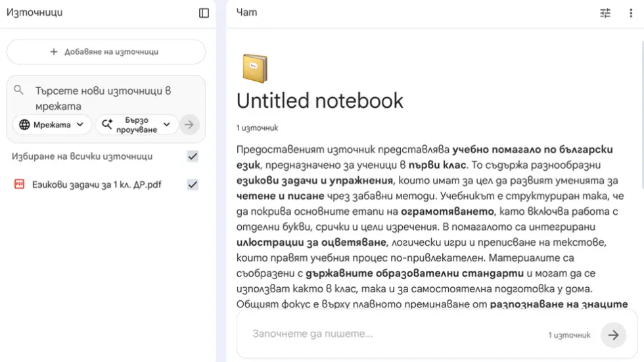Open the Езикови задачи за 1 кл. ДР.pdf source
This screenshot has width=644, height=362.
[97, 185]
